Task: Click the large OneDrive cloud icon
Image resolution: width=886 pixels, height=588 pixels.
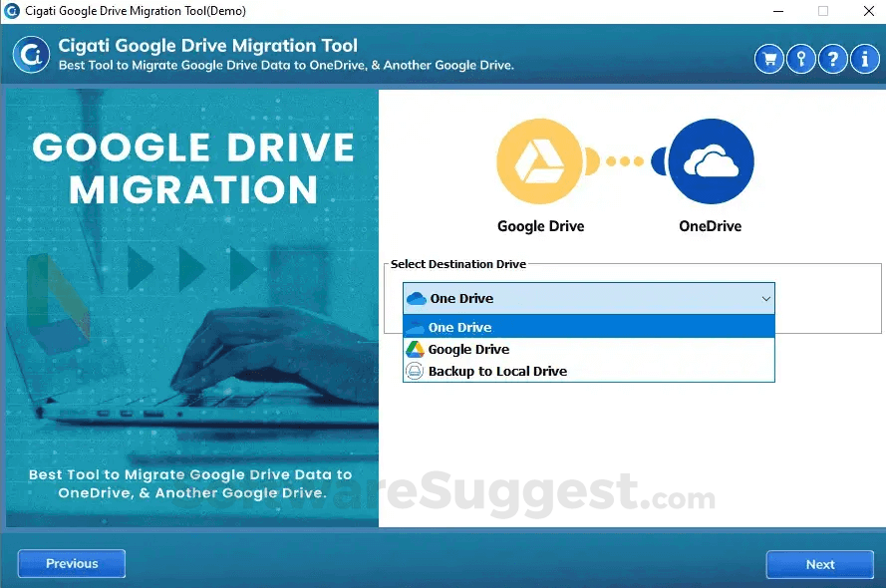Action: (710, 159)
